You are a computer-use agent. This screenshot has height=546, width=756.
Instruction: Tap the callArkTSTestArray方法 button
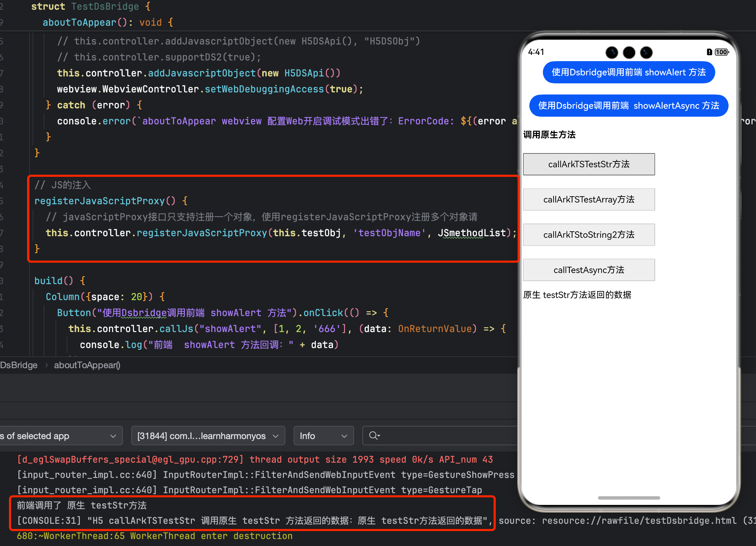[x=589, y=199]
